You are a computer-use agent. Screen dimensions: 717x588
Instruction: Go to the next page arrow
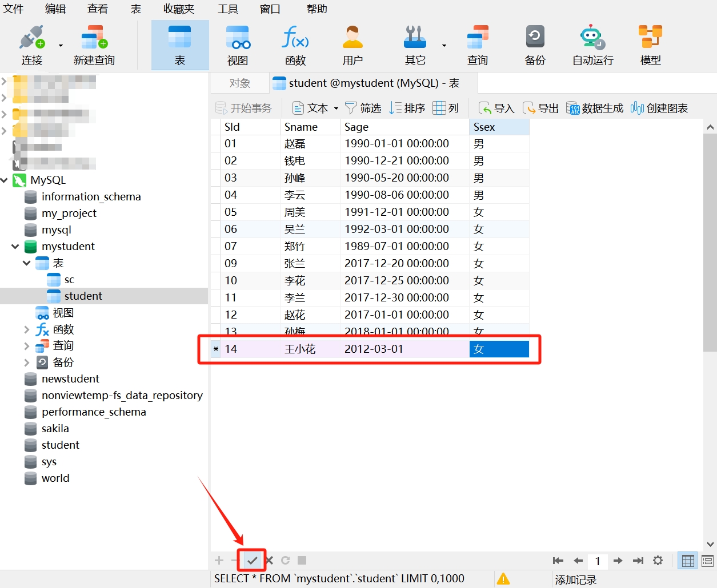coord(618,561)
